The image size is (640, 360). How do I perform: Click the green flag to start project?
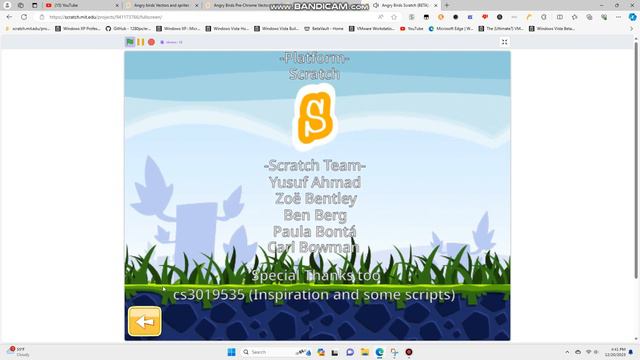[x=130, y=42]
